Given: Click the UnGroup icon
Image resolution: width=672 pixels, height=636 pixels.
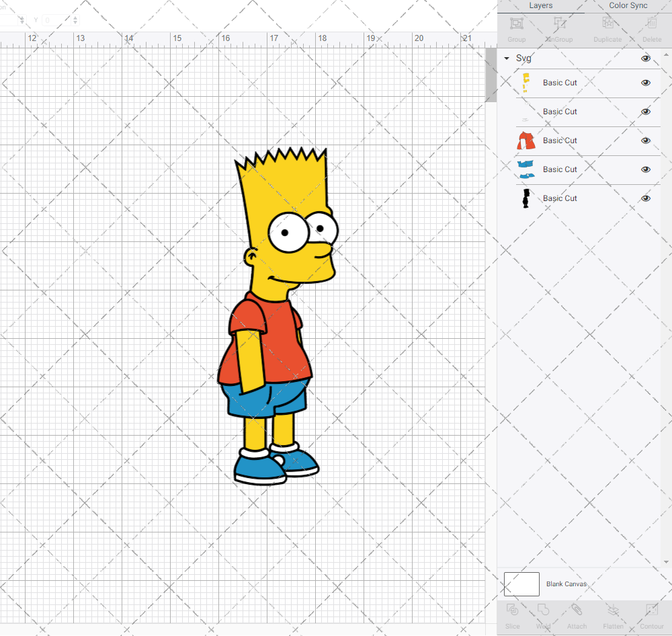Looking at the screenshot, I should tap(559, 23).
